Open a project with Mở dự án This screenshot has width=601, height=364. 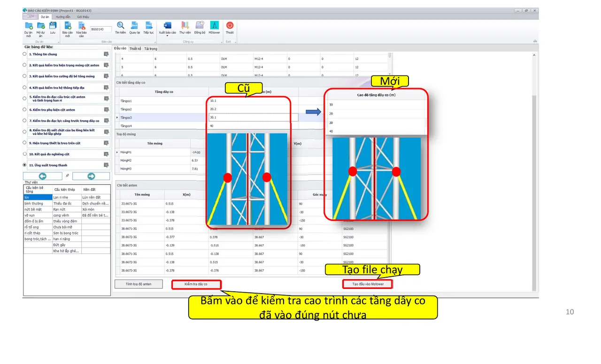click(40, 26)
